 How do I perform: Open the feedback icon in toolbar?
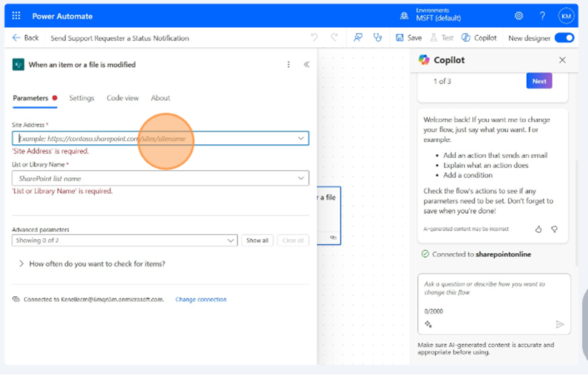pyautogui.click(x=358, y=37)
